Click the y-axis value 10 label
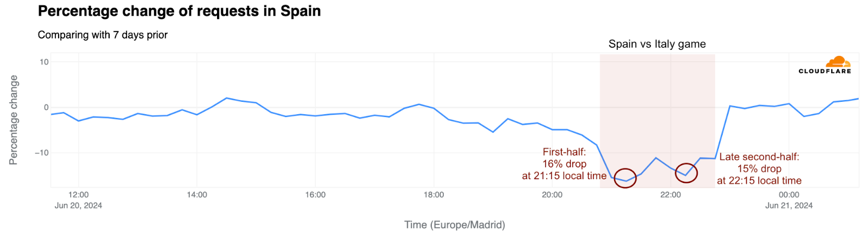Screen dimensions: 868x235 point(44,62)
